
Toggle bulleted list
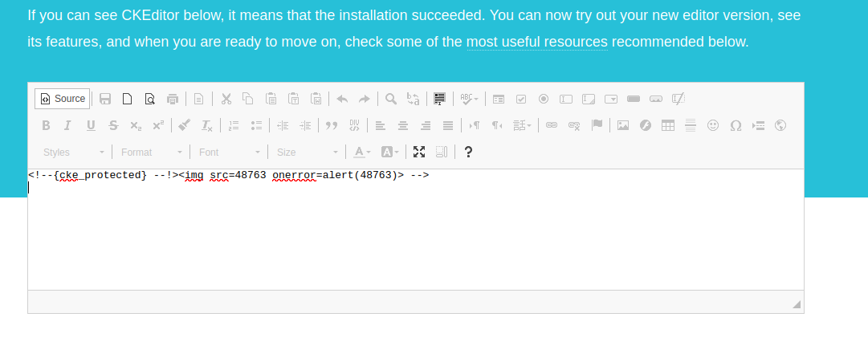[256, 125]
